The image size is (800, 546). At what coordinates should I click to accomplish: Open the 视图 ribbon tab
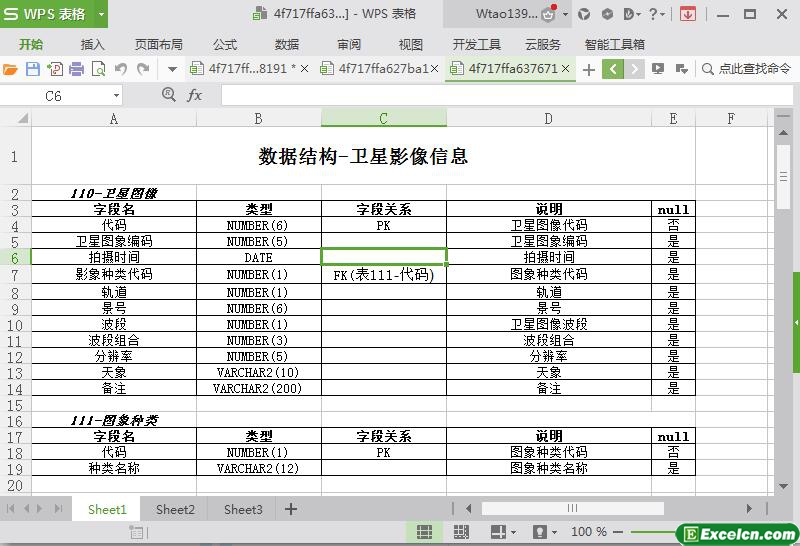[x=411, y=44]
